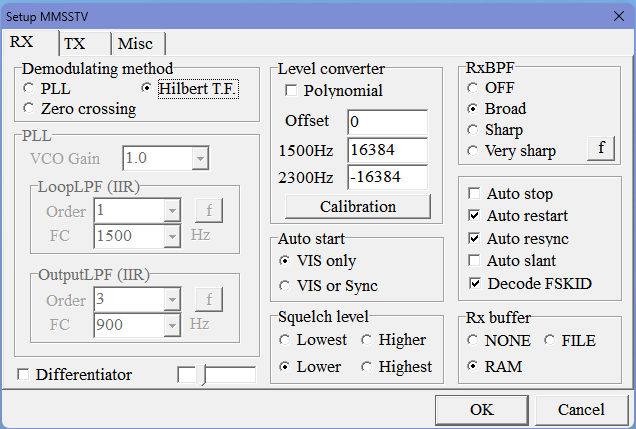Select PLL demodulating method
The image size is (636, 429).
coord(29,89)
